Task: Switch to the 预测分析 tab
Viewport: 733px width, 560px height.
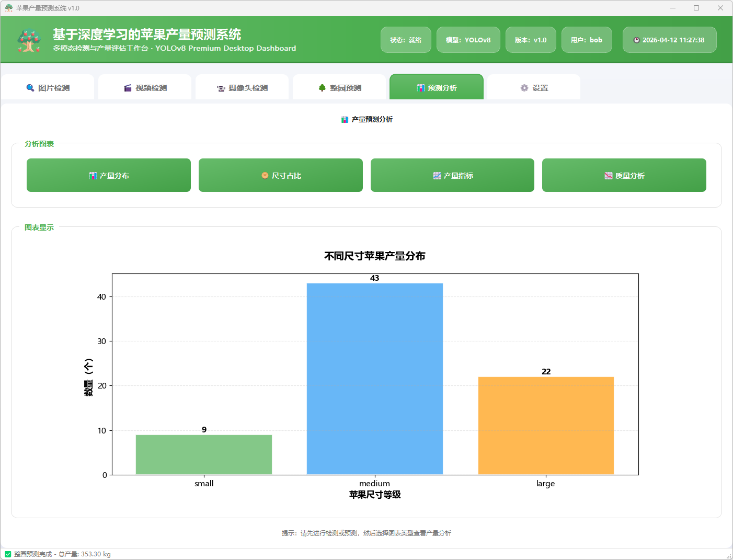Action: pyautogui.click(x=437, y=87)
